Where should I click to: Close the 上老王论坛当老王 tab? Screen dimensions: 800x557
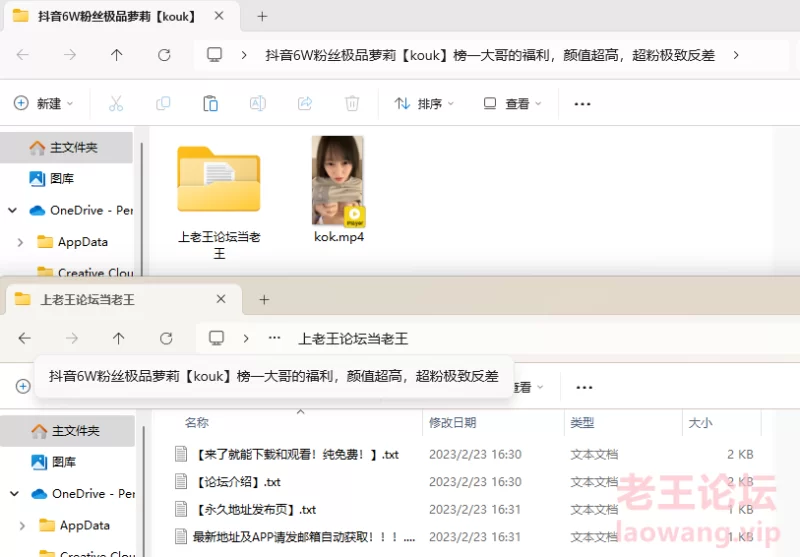pyautogui.click(x=221, y=299)
